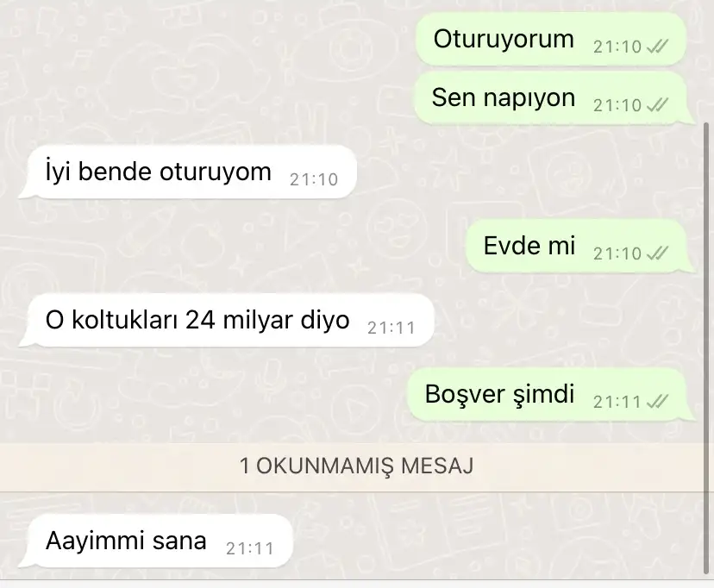Click the 21:11 time on Boşver şimdi

(x=617, y=402)
